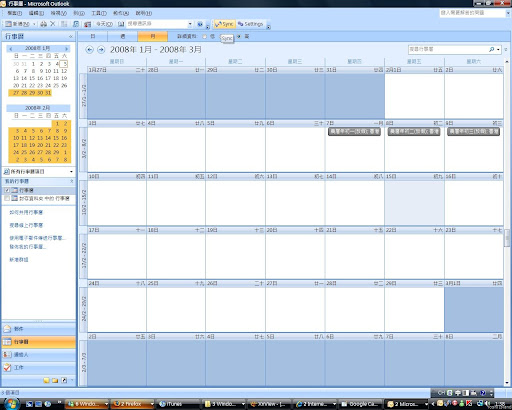
Task: Open the 檔案 (File) menu
Action: coord(14,13)
